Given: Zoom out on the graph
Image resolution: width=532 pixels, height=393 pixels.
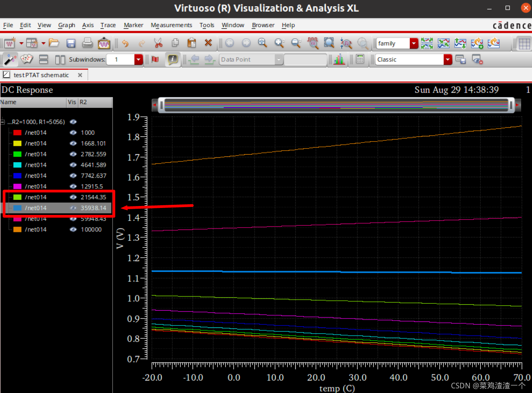Looking at the screenshot, I should 296,43.
